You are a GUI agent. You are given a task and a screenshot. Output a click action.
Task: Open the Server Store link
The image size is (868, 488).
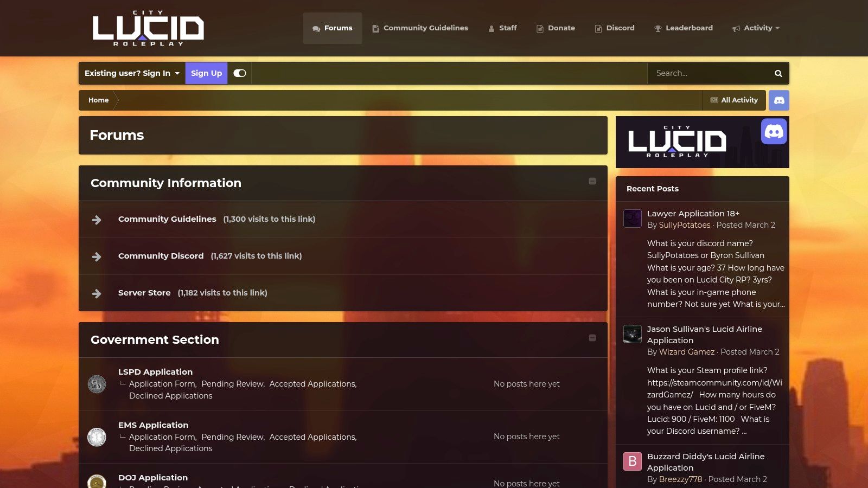click(144, 293)
